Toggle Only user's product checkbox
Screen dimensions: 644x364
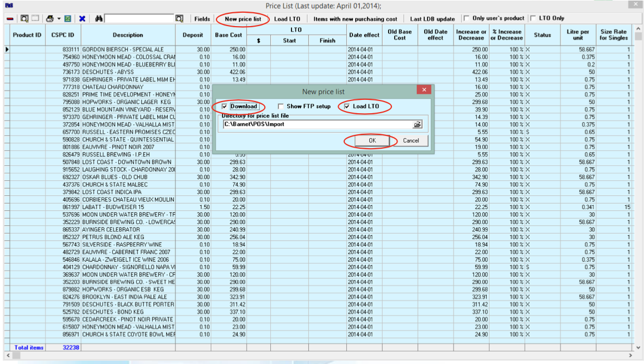[466, 18]
